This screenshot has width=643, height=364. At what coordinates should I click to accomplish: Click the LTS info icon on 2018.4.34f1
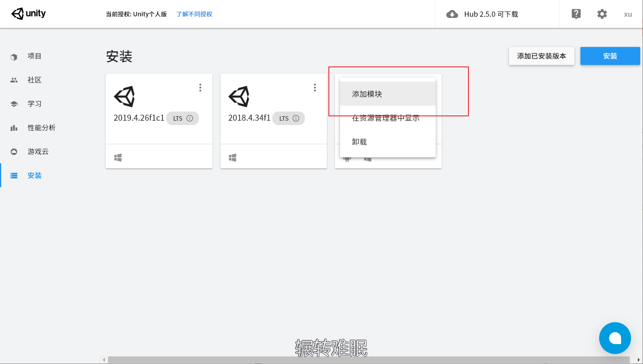pyautogui.click(x=296, y=118)
